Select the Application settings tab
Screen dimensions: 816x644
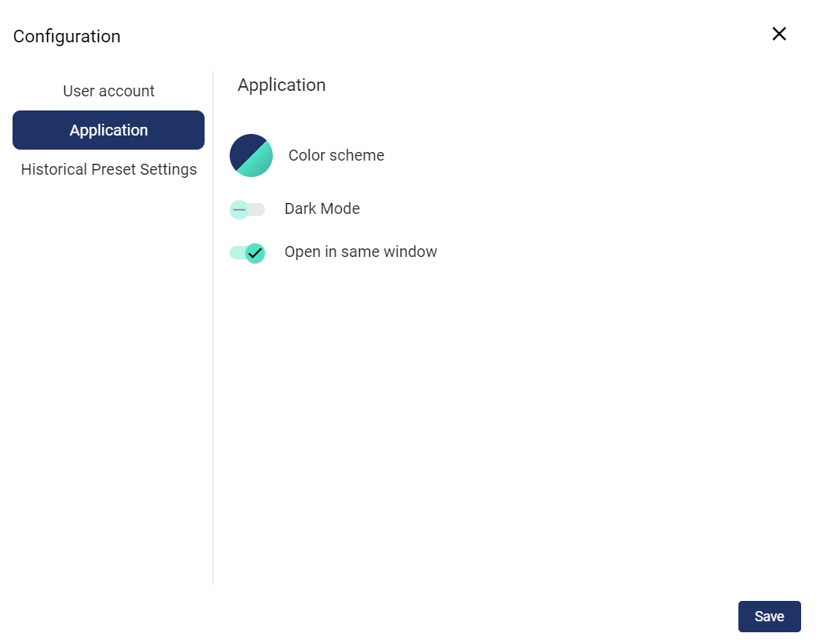[x=108, y=130]
